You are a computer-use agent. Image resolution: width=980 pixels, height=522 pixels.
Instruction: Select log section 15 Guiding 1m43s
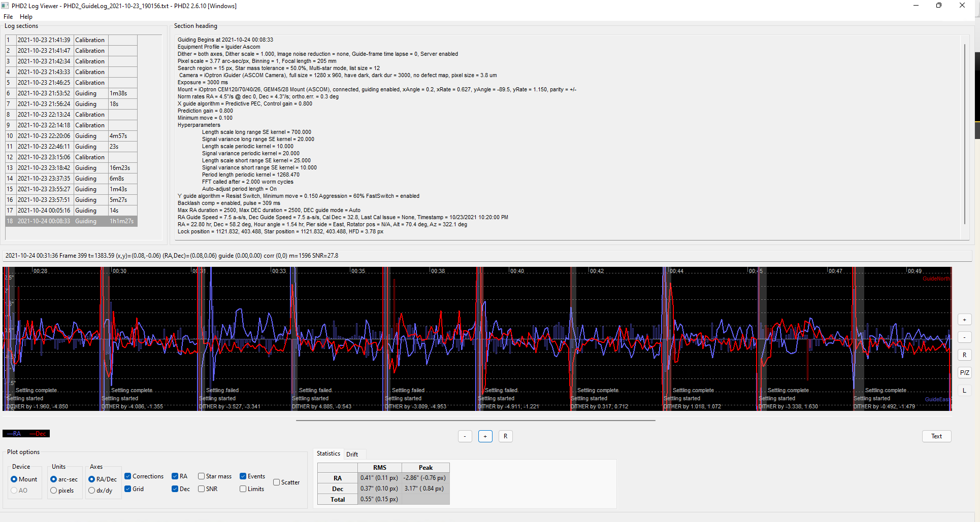(x=71, y=189)
